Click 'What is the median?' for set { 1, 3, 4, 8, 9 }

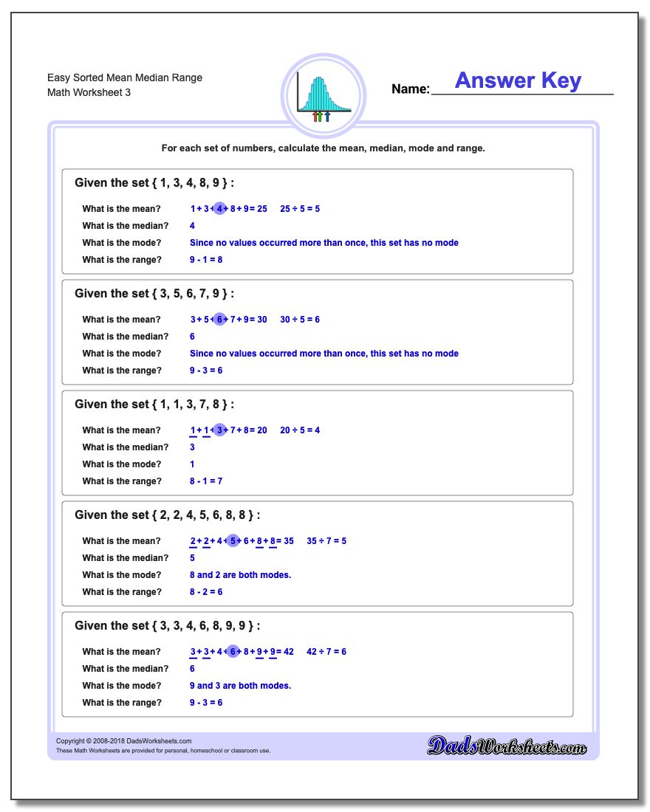click(126, 226)
